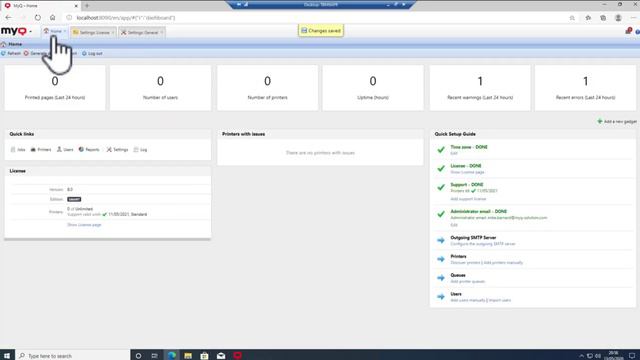The image size is (640, 360).
Task: Click Show License page in Quick Setup Guide
Action: (467, 172)
